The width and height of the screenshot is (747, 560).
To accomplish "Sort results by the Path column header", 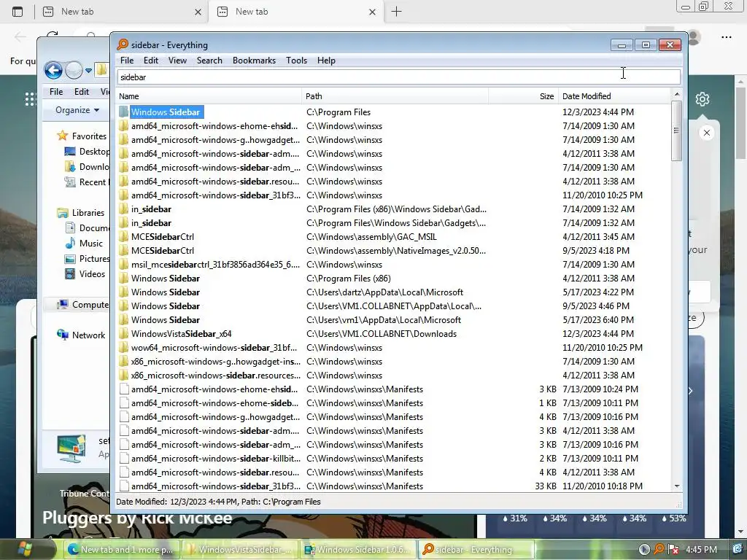I will (395, 96).
